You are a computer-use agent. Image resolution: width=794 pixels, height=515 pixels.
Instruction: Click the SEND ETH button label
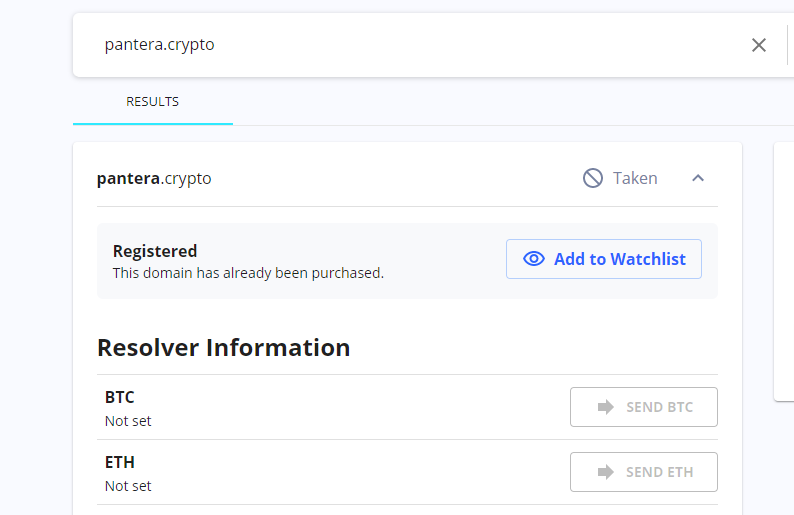click(x=659, y=472)
